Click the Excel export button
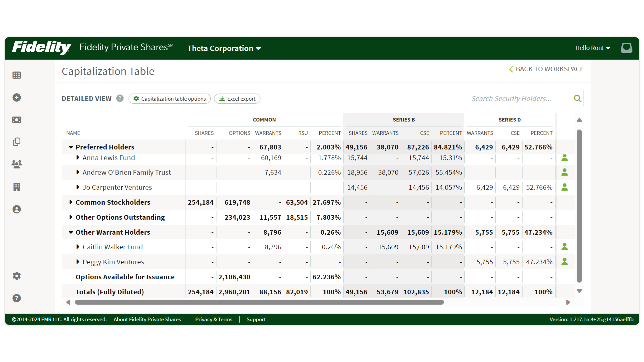 [237, 98]
